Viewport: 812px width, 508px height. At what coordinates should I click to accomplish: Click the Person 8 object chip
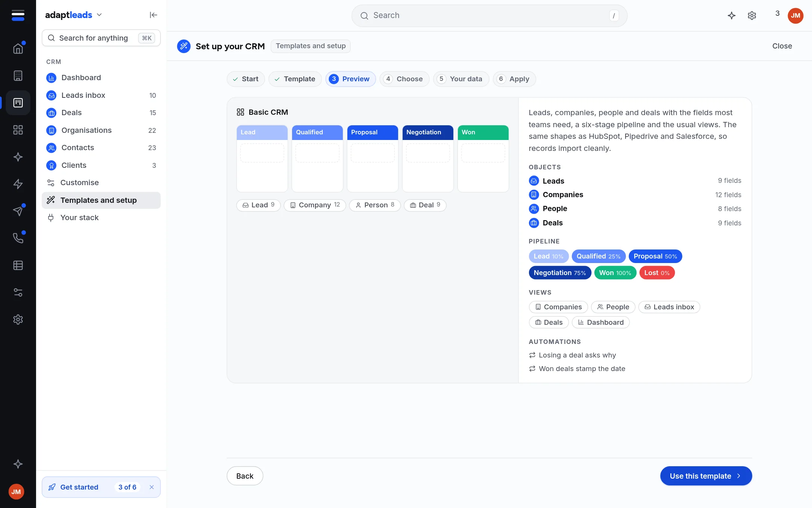(375, 205)
